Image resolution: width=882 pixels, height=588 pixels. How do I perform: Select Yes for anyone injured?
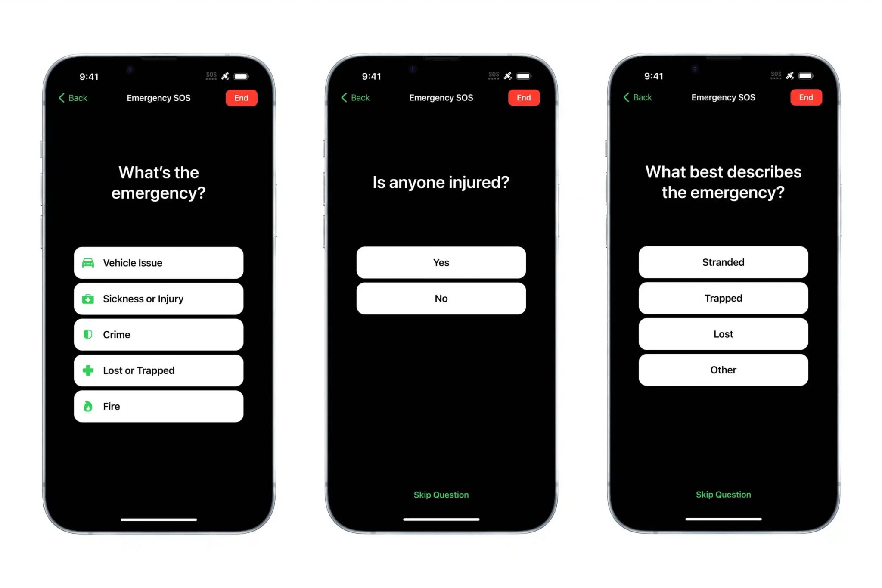(x=441, y=262)
